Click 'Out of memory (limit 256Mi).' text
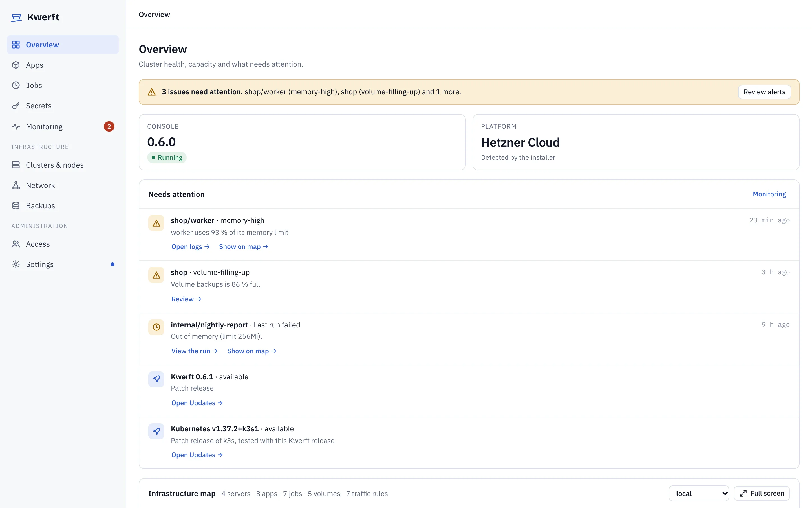The width and height of the screenshot is (812, 508). tap(217, 336)
